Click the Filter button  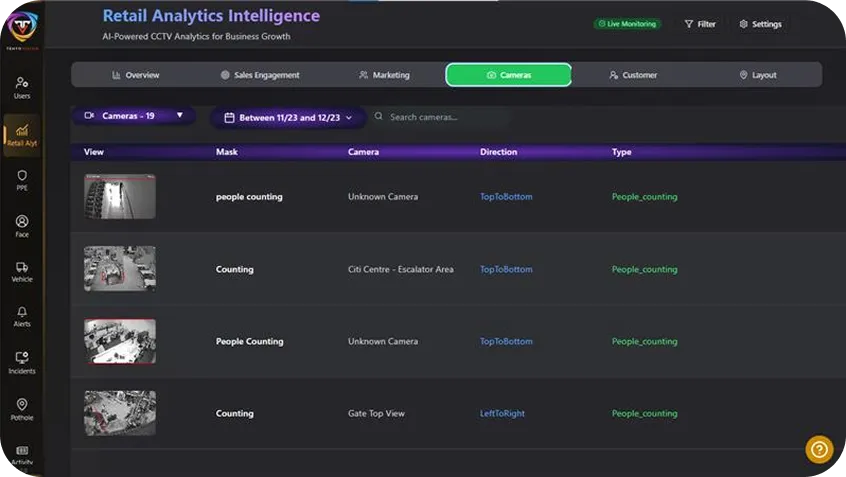coord(700,24)
